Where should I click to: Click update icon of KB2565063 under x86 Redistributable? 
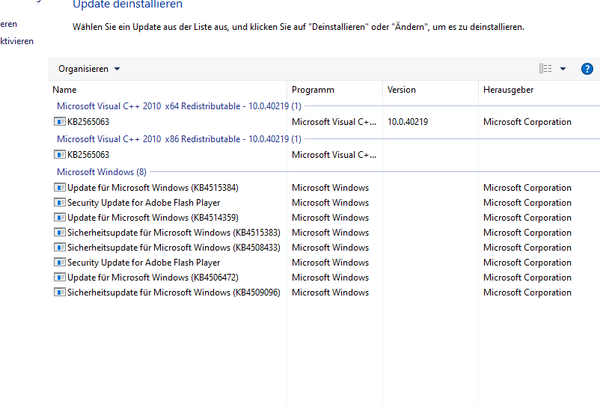coord(59,155)
